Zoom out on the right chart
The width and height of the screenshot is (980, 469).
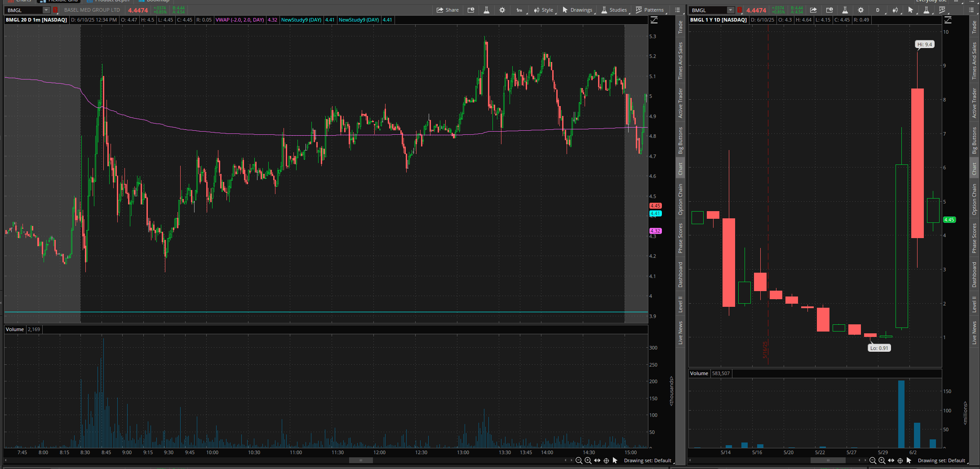point(873,460)
